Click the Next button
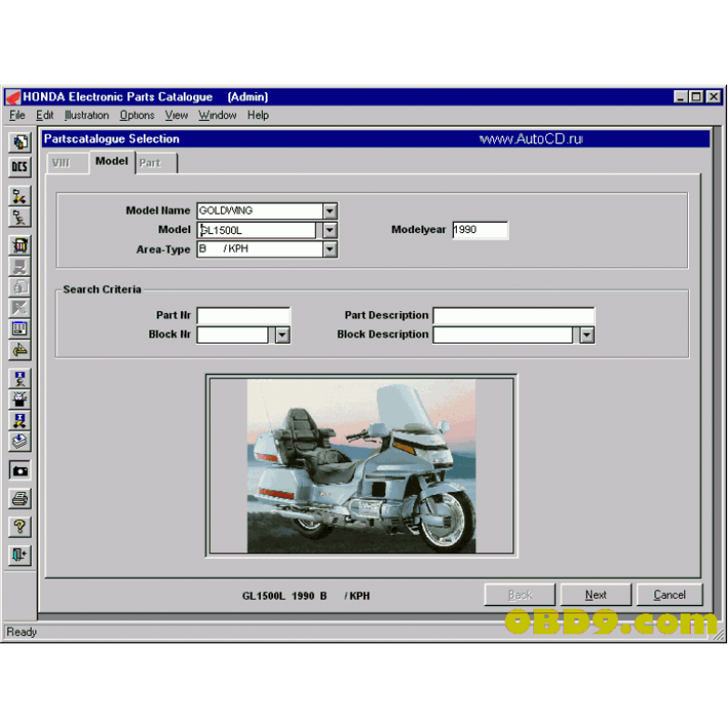728x728 pixels. coord(596,595)
